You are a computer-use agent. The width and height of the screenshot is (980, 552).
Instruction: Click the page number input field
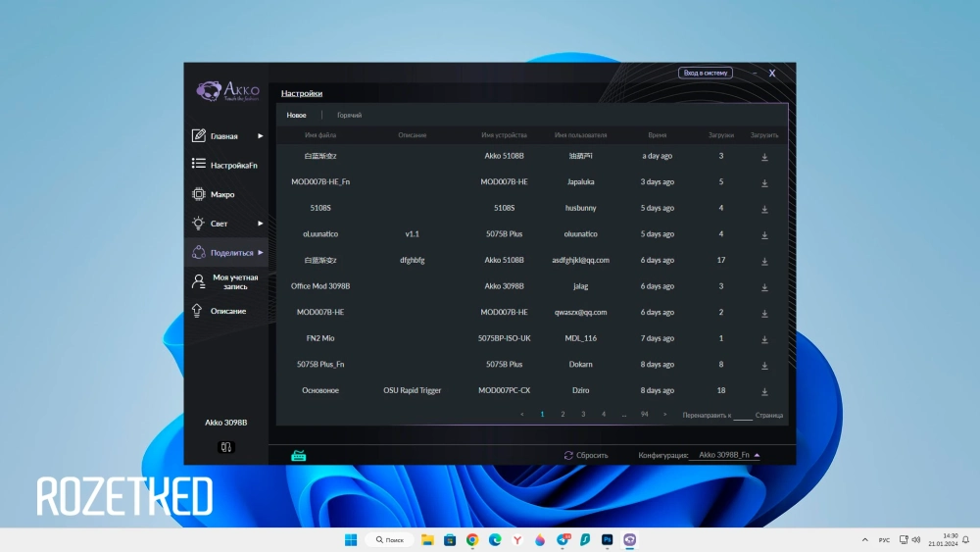coord(743,415)
